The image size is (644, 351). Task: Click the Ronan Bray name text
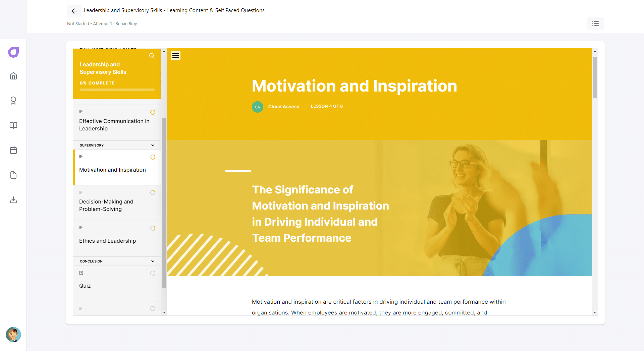click(x=126, y=24)
